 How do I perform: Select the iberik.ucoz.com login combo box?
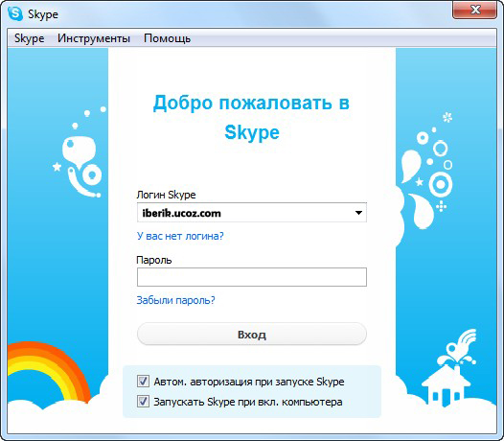coord(252,213)
